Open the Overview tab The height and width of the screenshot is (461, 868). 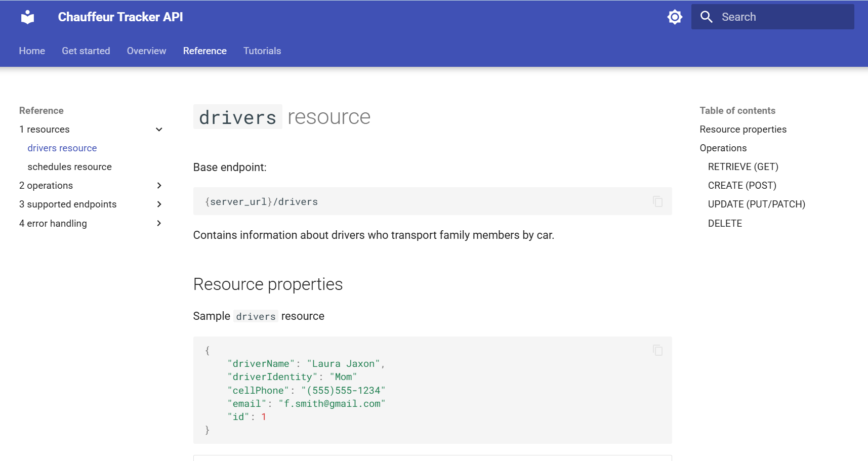[x=146, y=51]
